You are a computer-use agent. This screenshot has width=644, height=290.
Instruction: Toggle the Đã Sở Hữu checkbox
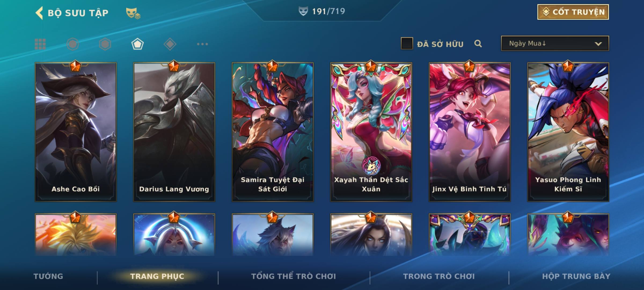407,44
